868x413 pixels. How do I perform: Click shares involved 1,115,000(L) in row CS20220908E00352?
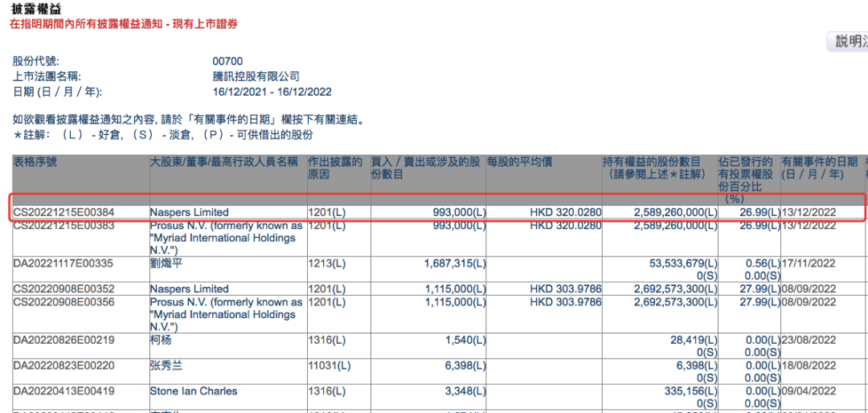[454, 288]
